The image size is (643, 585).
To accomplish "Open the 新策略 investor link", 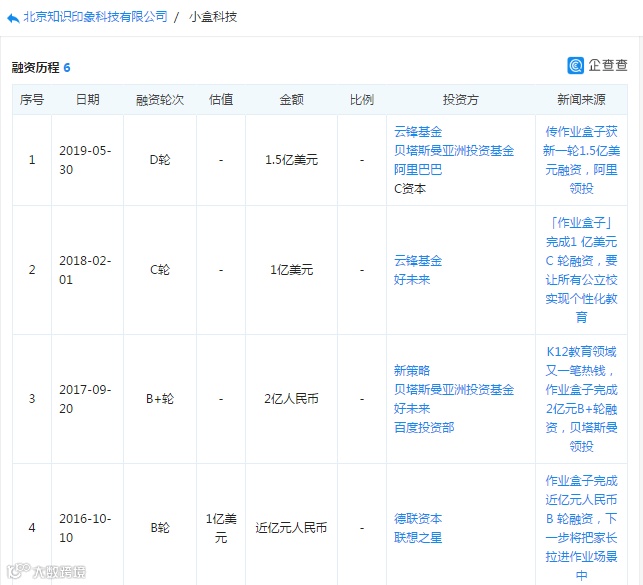I will [412, 371].
